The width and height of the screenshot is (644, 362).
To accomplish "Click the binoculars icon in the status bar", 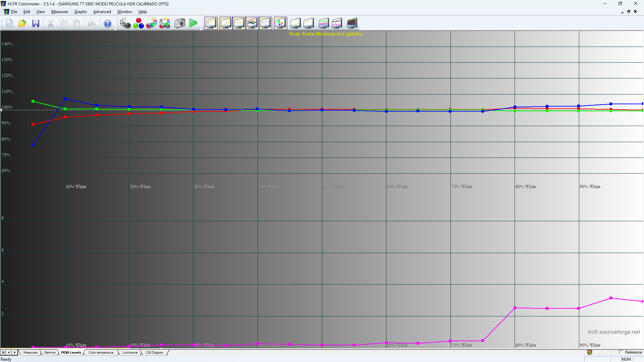I will click(589, 352).
